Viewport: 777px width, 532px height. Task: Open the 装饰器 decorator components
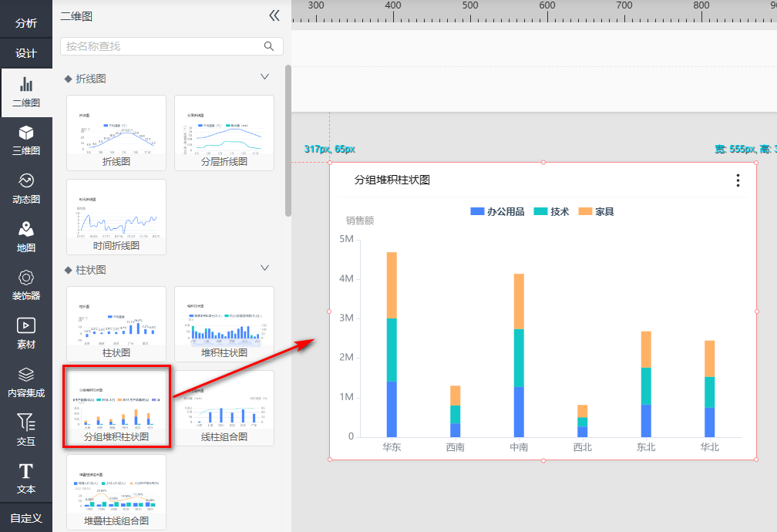(26, 285)
